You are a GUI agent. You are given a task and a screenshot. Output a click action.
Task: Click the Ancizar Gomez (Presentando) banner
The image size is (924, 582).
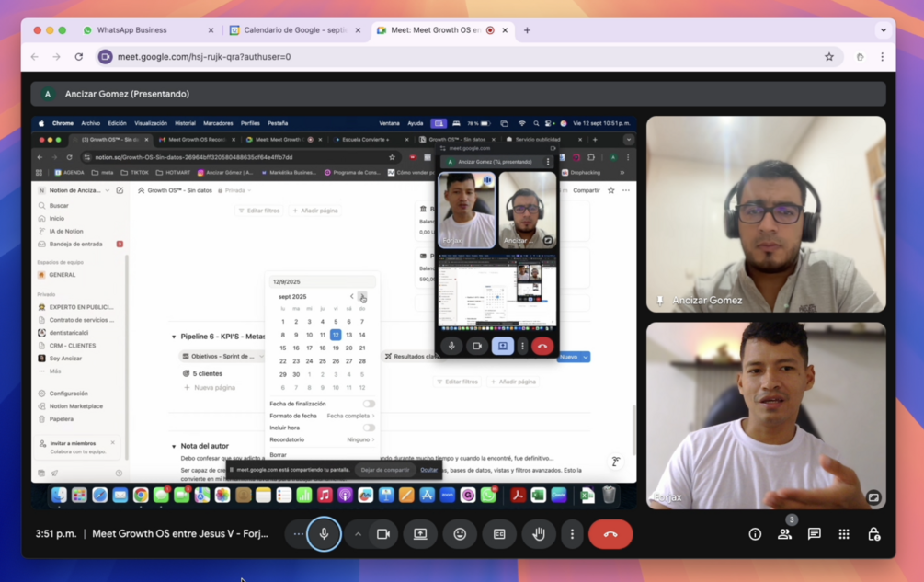click(459, 94)
